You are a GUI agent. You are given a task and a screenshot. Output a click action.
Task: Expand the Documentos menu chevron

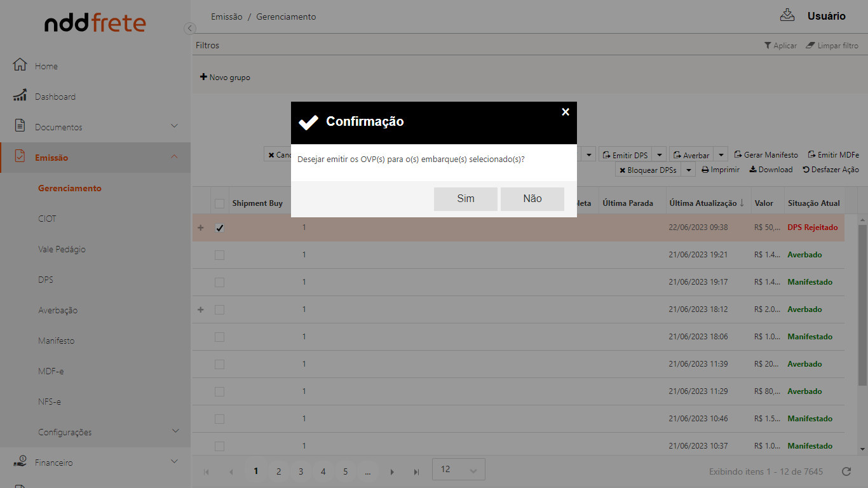(175, 126)
